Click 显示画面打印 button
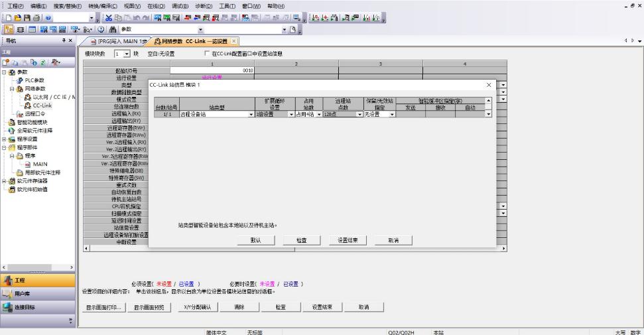 click(x=103, y=307)
